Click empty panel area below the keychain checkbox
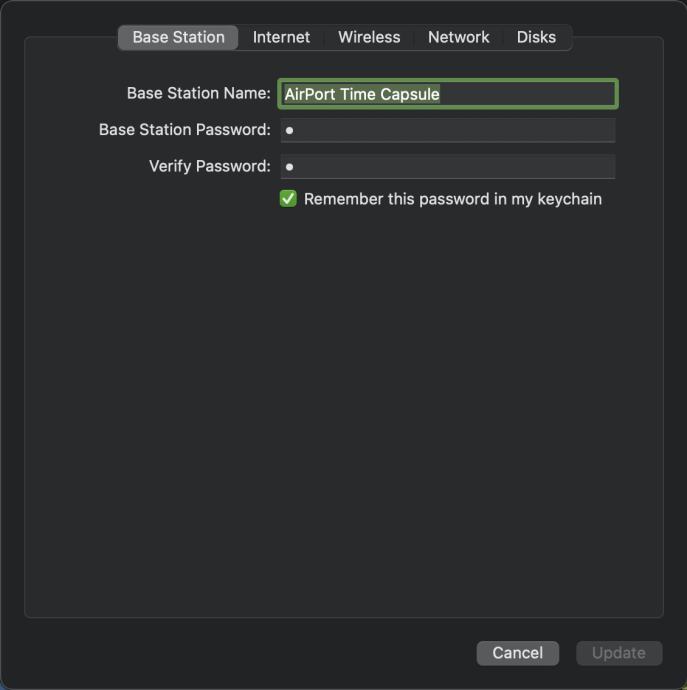Screen dimensions: 687x690 343,400
